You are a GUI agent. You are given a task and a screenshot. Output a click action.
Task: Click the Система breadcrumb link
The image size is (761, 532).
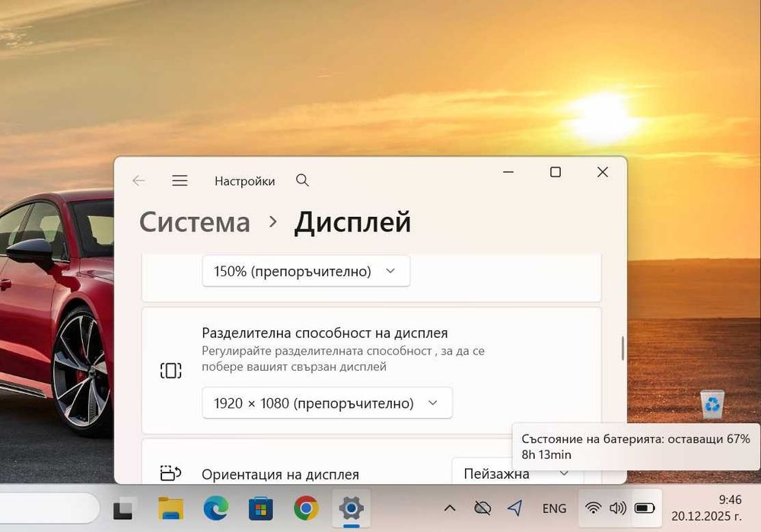pos(195,222)
